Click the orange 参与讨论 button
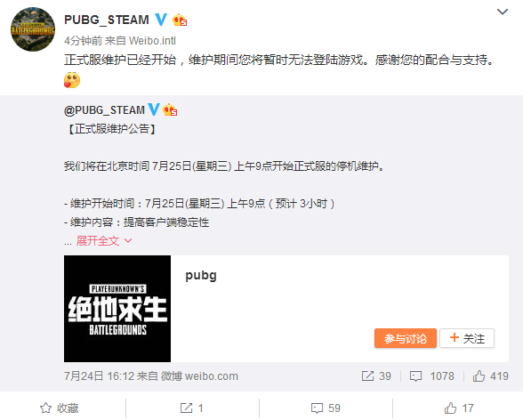523x420 pixels. tap(406, 338)
